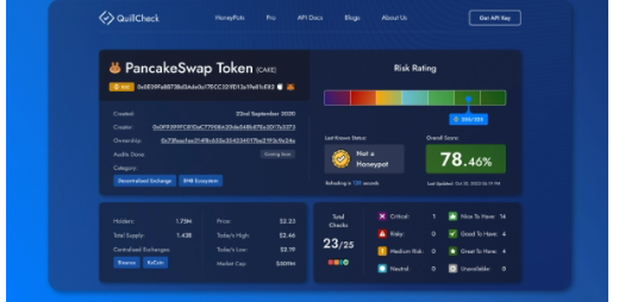The image size is (644, 302).
Task: Click the Neutral checks icon
Action: (x=383, y=269)
